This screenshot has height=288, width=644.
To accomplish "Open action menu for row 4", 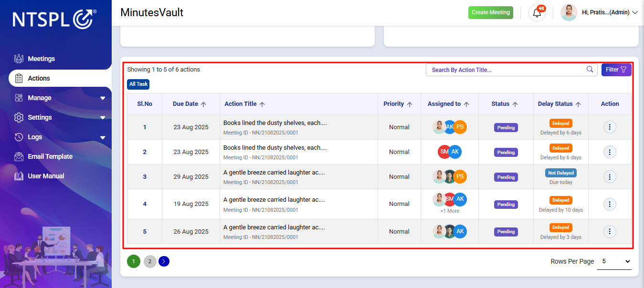I will coord(610,204).
